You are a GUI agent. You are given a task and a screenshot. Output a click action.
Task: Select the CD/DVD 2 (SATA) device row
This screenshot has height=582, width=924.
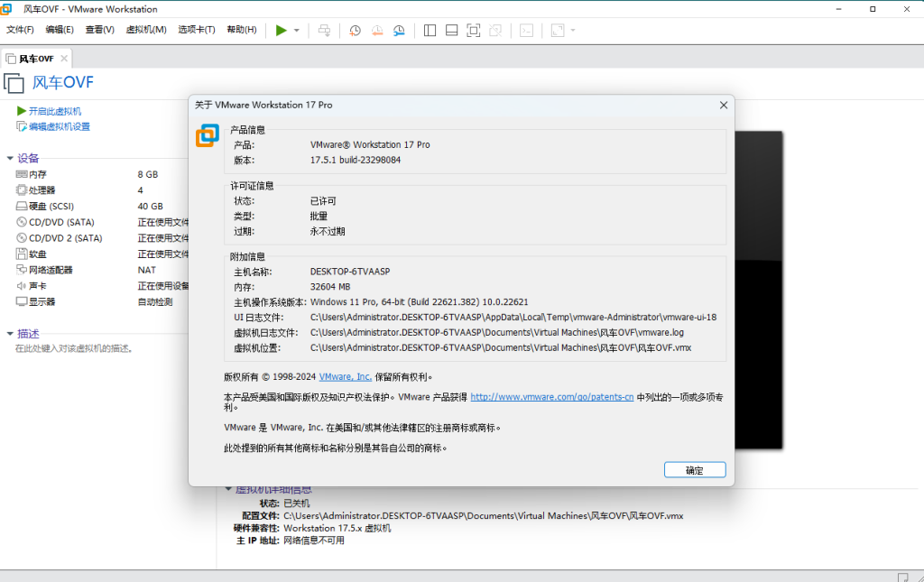[x=101, y=238]
